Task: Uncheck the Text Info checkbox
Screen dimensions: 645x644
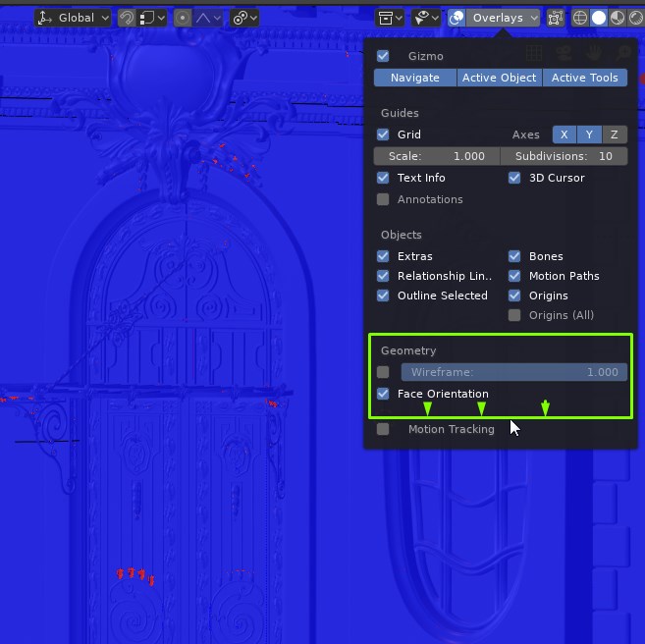Action: click(383, 178)
